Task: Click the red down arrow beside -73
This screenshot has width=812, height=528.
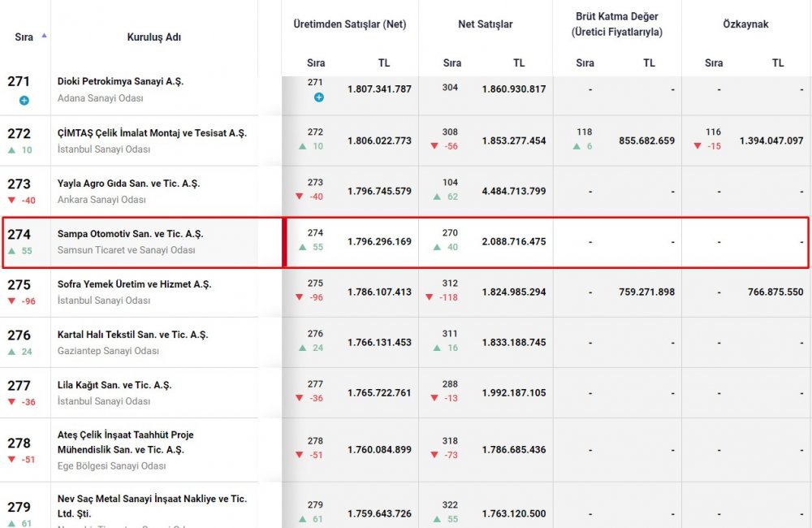Action: tap(434, 455)
